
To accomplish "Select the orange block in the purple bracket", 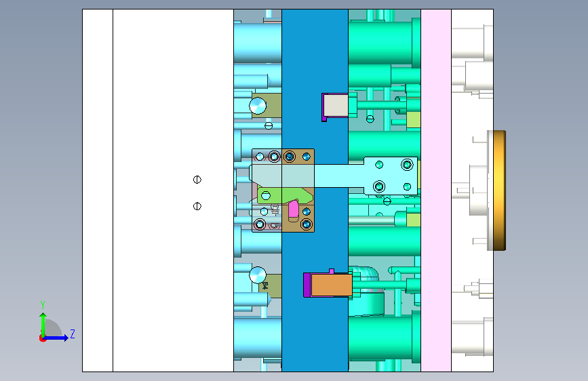I will point(332,285).
